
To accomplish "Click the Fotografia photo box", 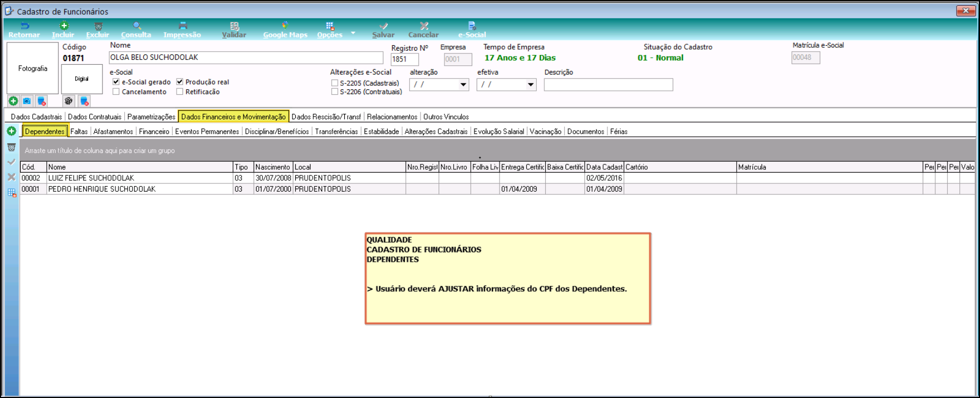I will 33,68.
